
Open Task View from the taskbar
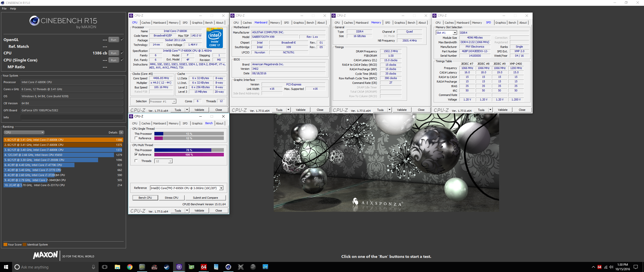pyautogui.click(x=105, y=267)
